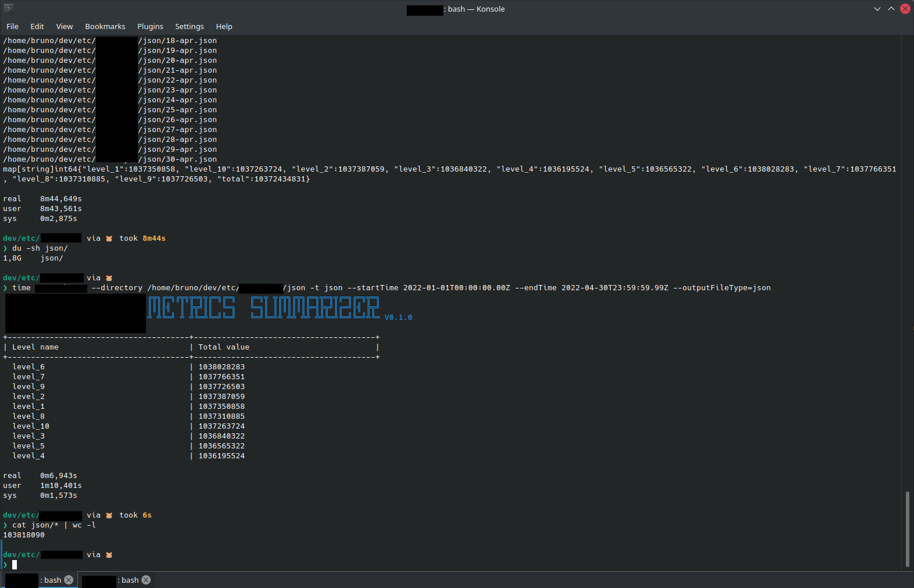
Task: Minimize the Konsole window
Action: [877, 9]
